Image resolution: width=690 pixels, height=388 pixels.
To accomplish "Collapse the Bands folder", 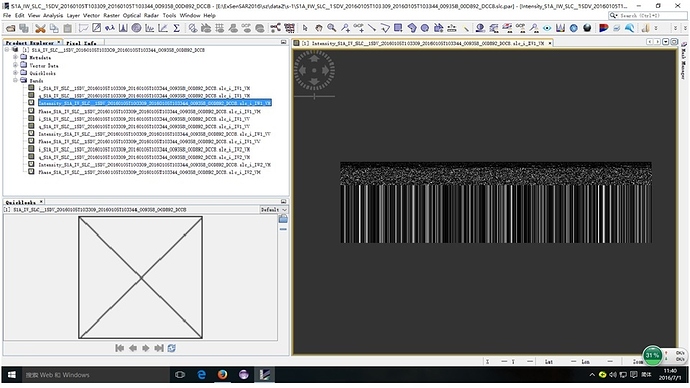I will 15,81.
